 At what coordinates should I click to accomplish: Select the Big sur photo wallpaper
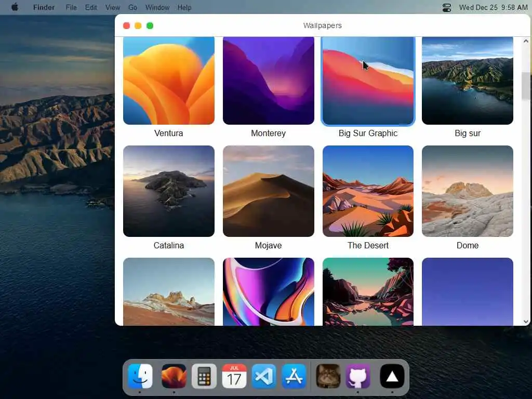[468, 81]
